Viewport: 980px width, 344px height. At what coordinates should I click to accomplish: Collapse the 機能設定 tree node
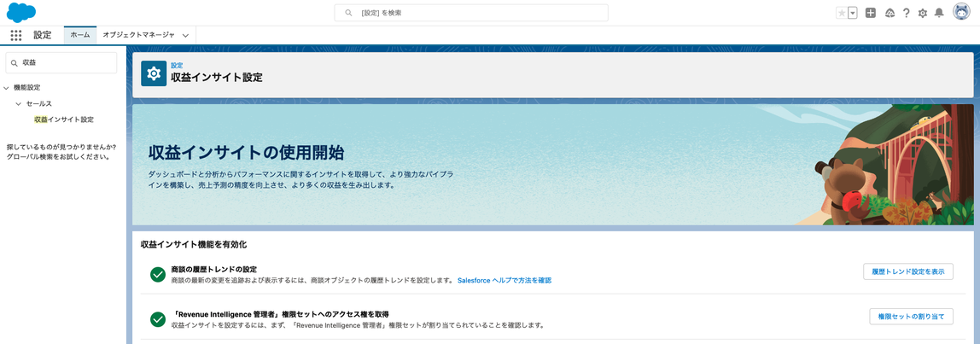tap(6, 88)
